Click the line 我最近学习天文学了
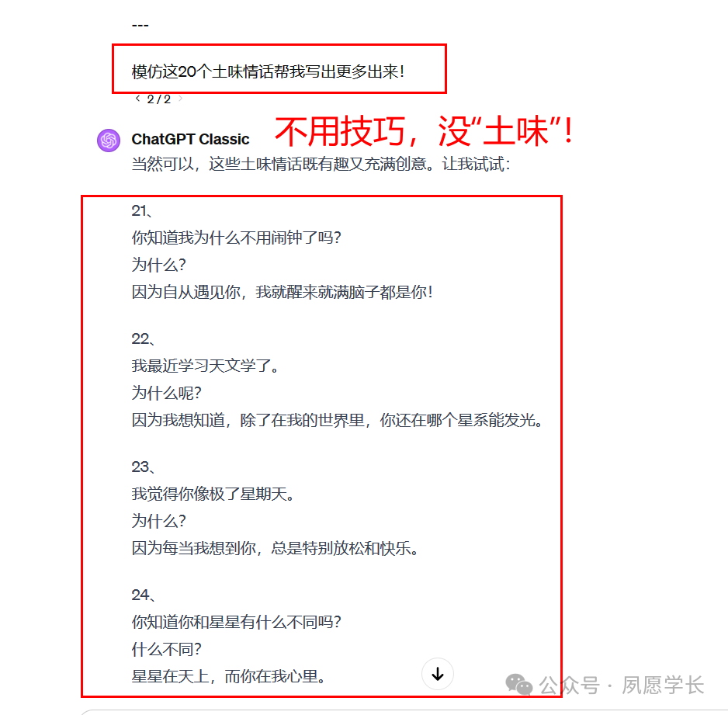728x715 pixels. click(205, 366)
